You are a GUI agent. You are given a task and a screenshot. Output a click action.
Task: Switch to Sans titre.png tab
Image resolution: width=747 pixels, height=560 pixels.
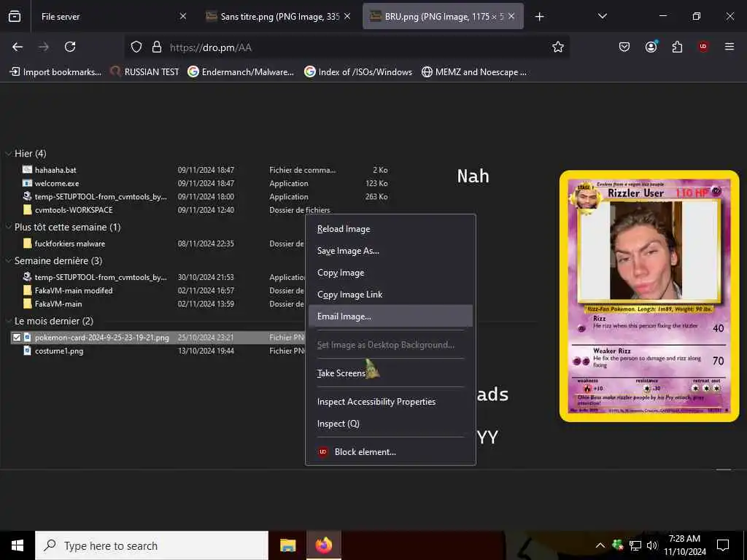tap(279, 17)
